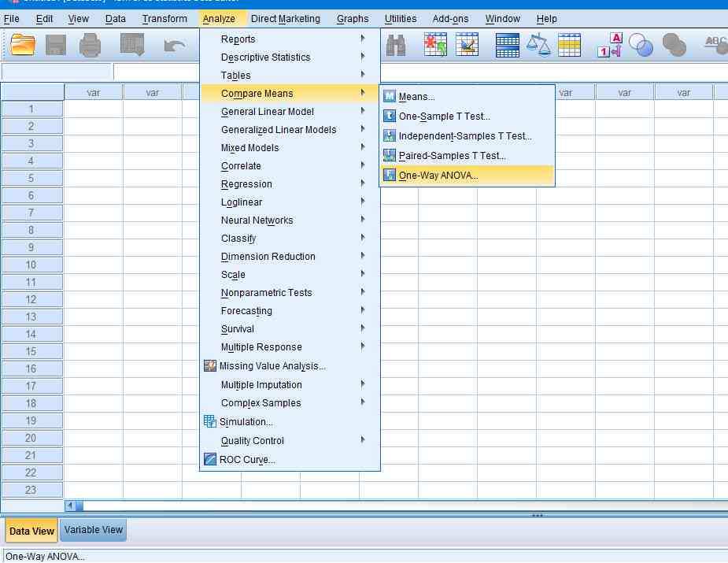
Task: Open the Direct Marketing menu
Action: pyautogui.click(x=286, y=19)
